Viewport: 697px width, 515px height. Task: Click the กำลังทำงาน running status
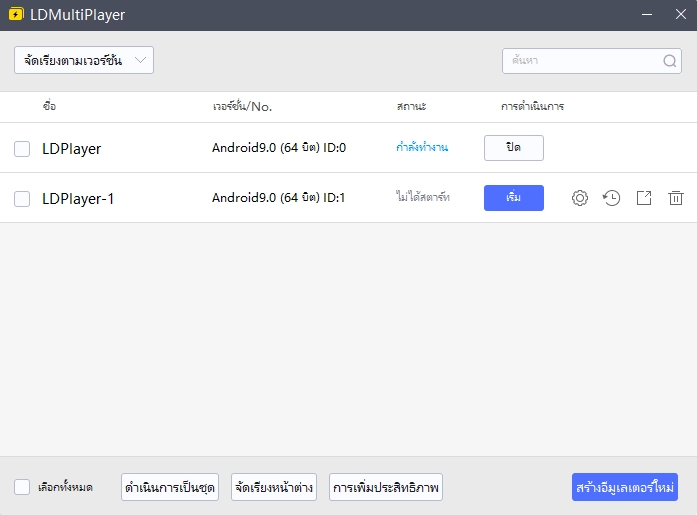click(x=422, y=147)
